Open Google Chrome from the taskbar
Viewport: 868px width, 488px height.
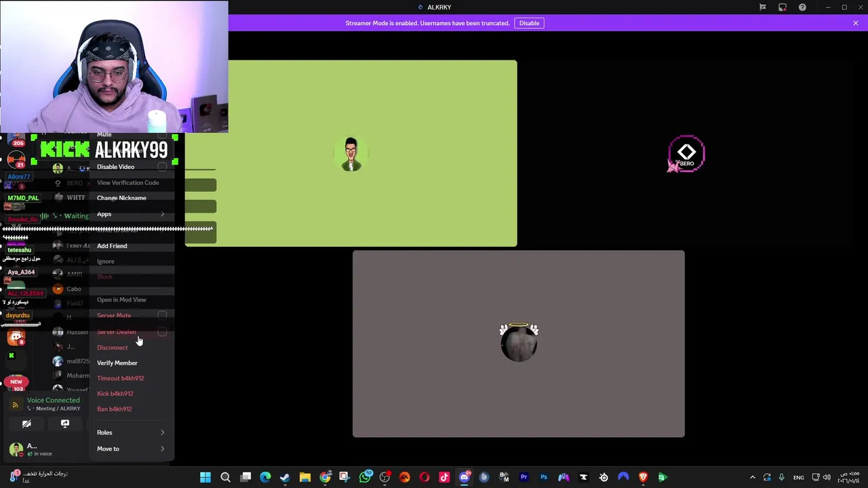pos(325,477)
